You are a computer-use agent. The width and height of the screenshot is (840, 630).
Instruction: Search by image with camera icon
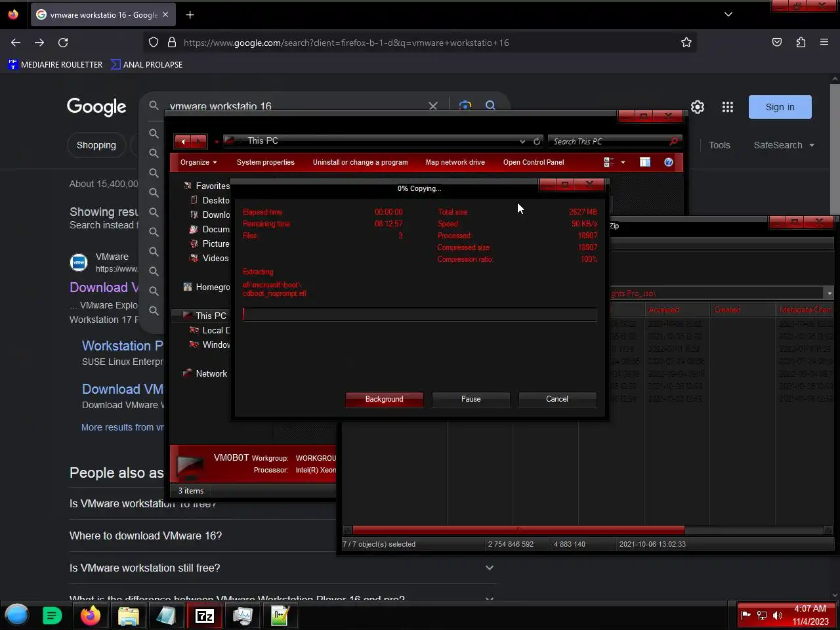pos(465,106)
